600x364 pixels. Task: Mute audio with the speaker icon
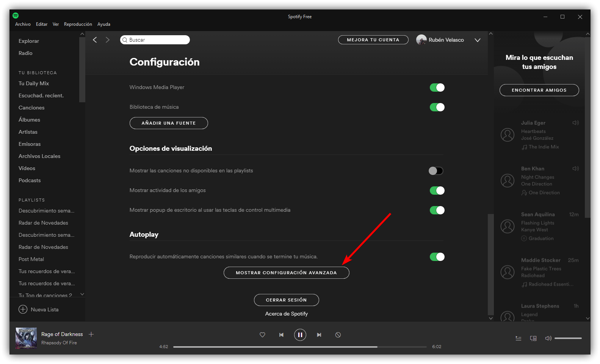tap(548, 338)
